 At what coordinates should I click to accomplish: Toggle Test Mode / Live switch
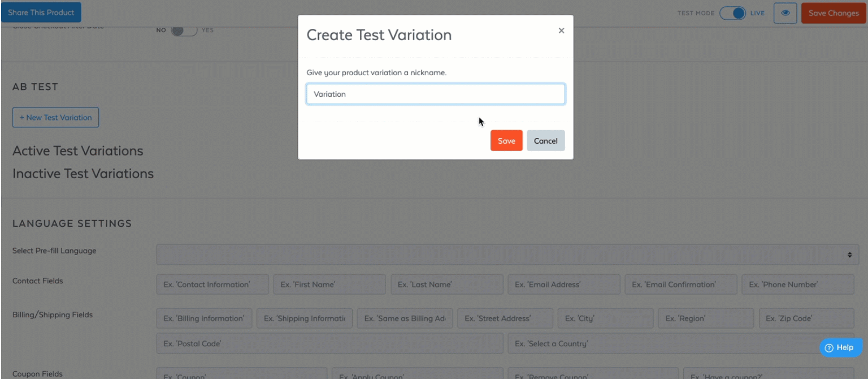(733, 13)
